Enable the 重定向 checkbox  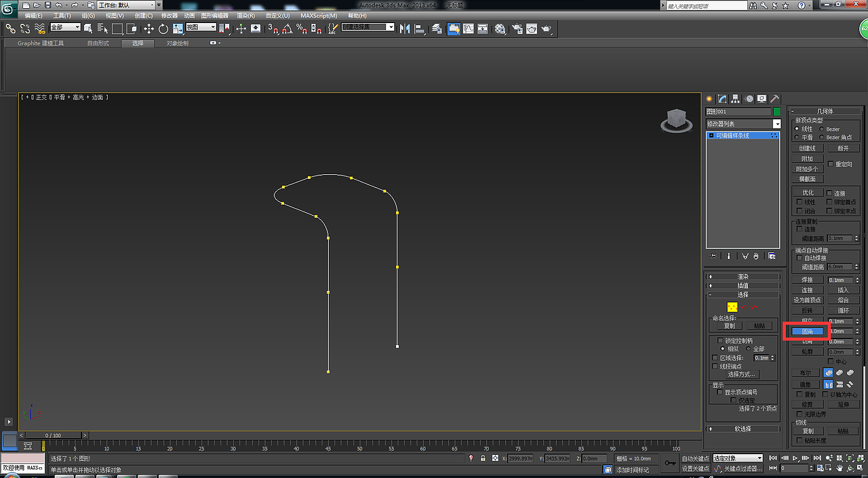[x=831, y=164]
